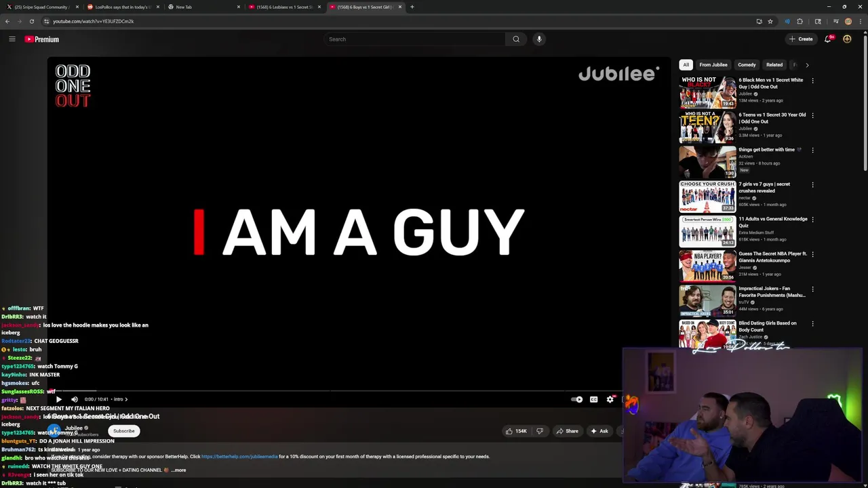
Task: Dislike the video
Action: 540,431
